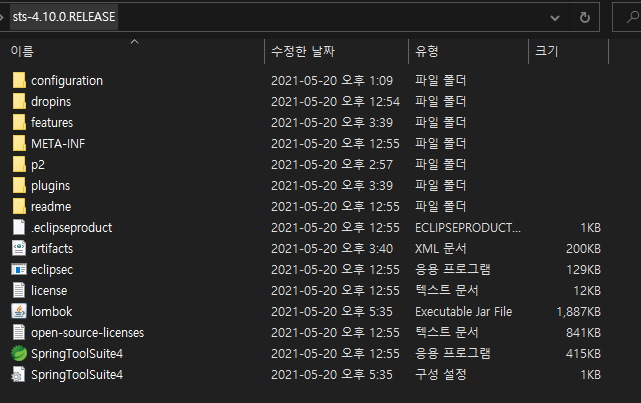The width and height of the screenshot is (641, 403).
Task: Select the eclipsec file name
Action: (52, 270)
